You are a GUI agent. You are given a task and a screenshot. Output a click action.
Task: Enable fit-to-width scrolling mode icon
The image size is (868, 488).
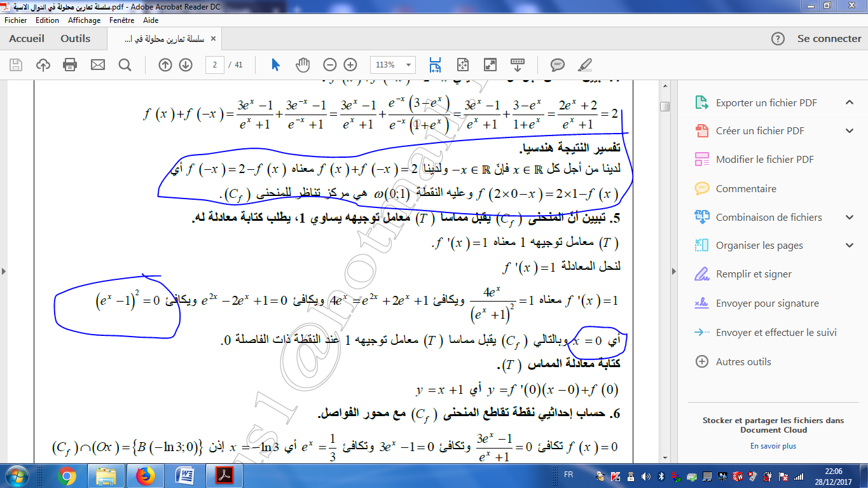[436, 65]
